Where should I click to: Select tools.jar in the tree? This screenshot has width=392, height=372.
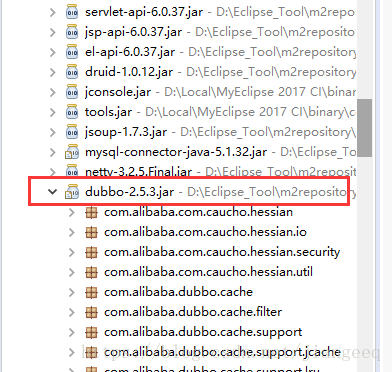[108, 112]
